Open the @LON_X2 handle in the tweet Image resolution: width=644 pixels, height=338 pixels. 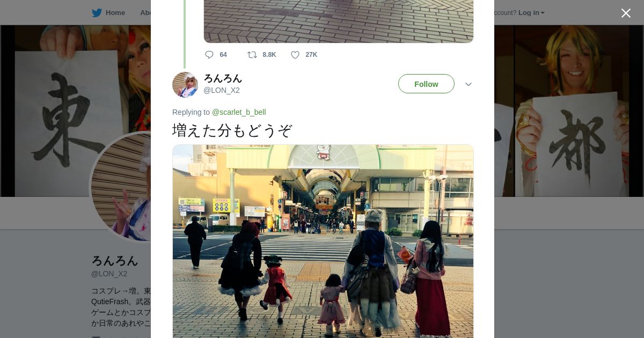(x=222, y=90)
